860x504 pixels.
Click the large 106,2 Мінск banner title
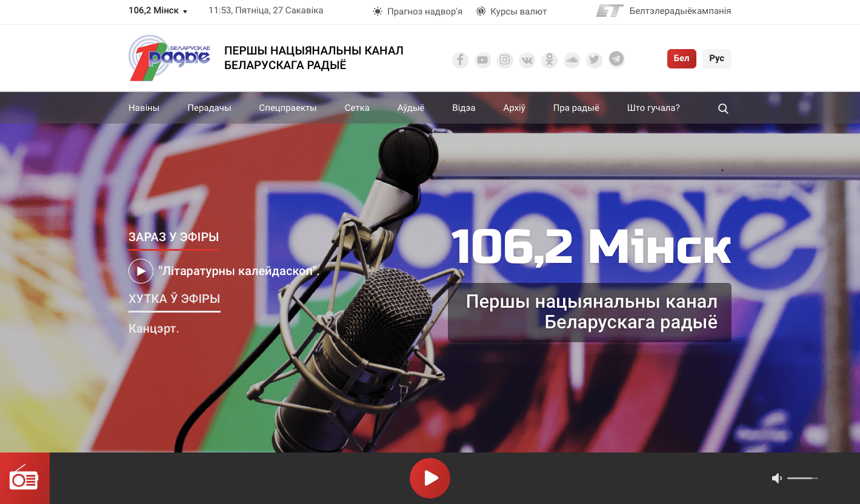click(x=591, y=247)
